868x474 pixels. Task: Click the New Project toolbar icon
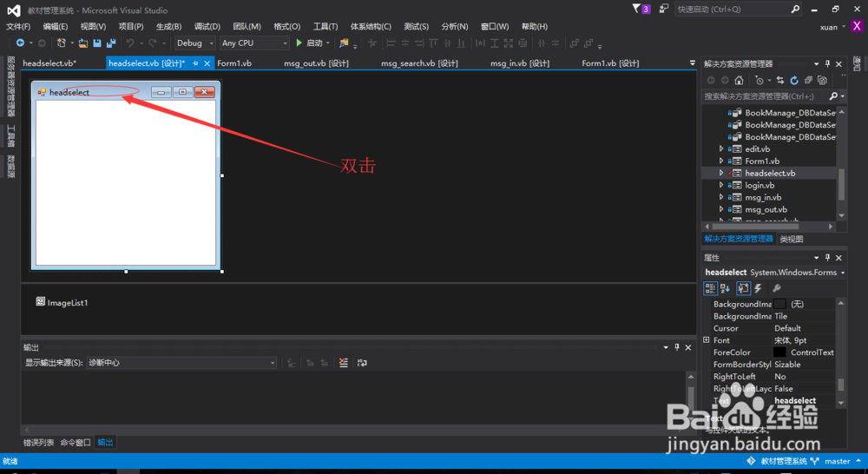pos(61,43)
